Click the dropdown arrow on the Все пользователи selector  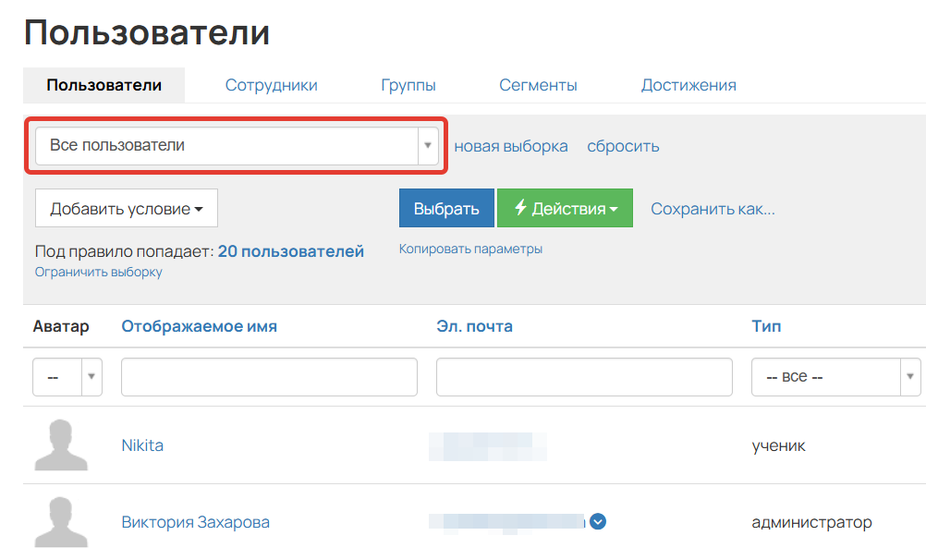(x=427, y=145)
